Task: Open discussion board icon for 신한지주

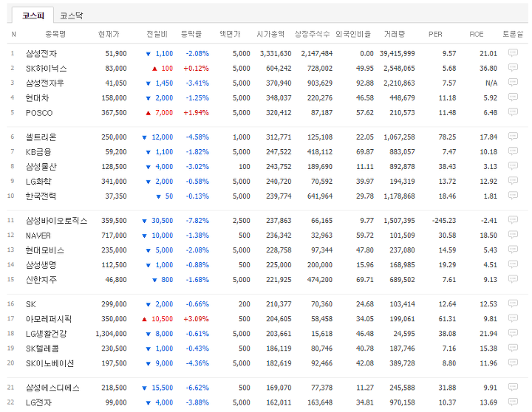Action: [513, 279]
